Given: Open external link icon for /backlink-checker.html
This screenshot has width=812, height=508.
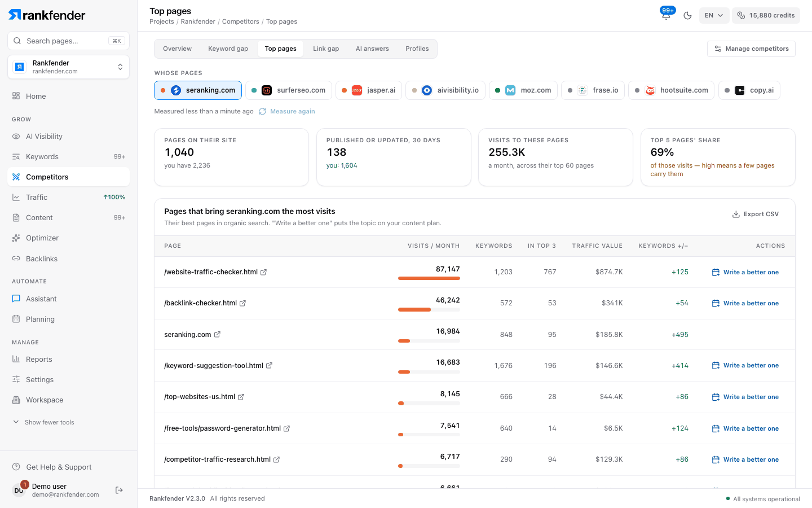Looking at the screenshot, I should pos(242,303).
